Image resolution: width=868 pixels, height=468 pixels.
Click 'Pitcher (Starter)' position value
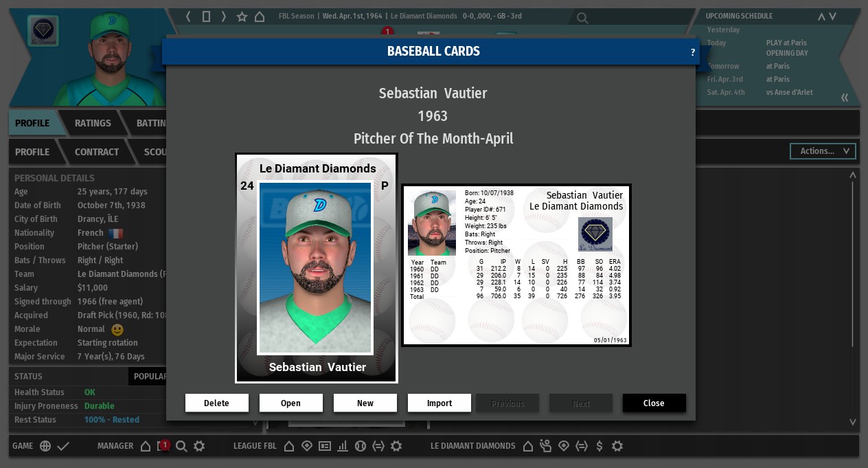pyautogui.click(x=108, y=247)
